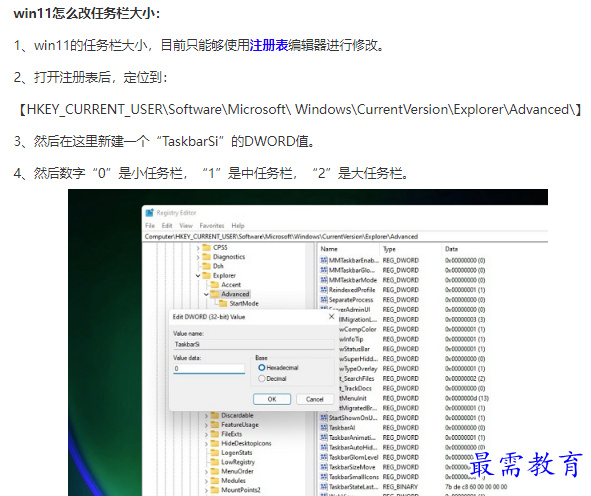This screenshot has height=496, width=591.
Task: Cancel the Edit DWORD dialog
Action: pyautogui.click(x=315, y=399)
